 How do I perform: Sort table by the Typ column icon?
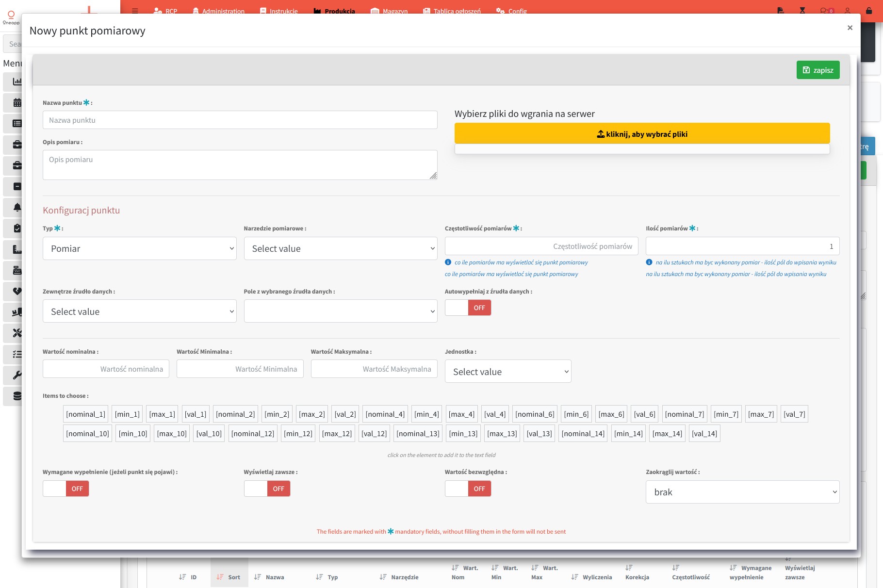tap(319, 577)
